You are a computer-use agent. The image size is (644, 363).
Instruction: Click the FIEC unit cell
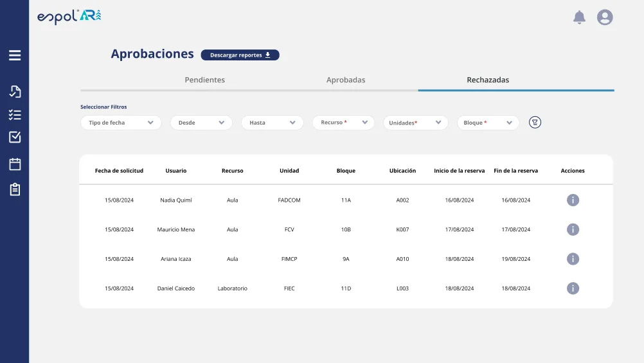click(289, 288)
